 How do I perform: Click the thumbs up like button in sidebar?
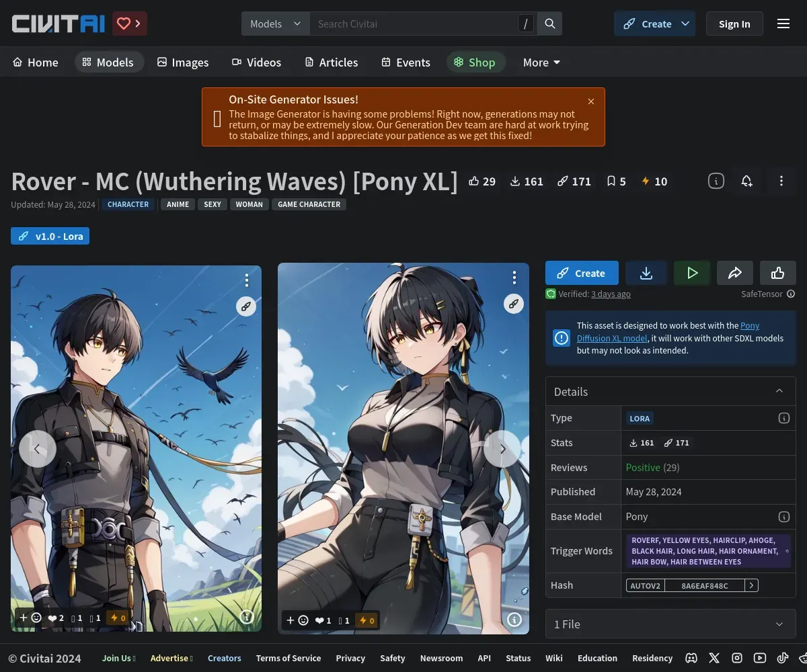[778, 273]
